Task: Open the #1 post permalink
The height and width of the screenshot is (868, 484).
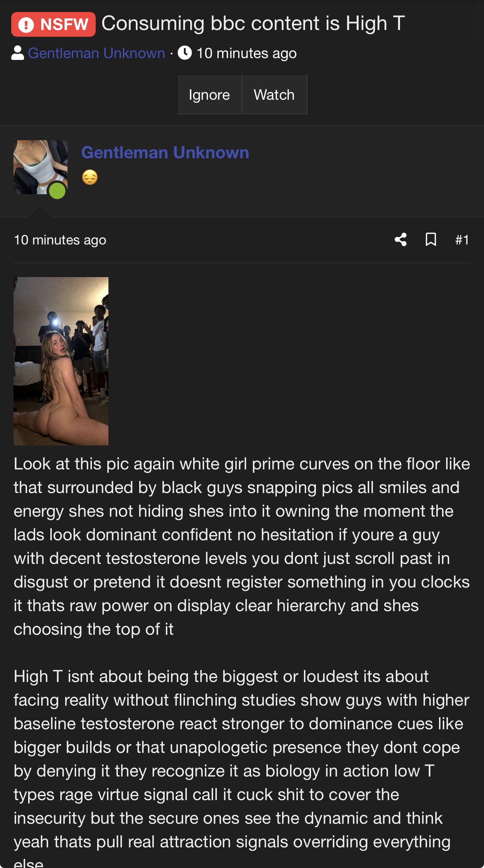Action: pyautogui.click(x=462, y=240)
